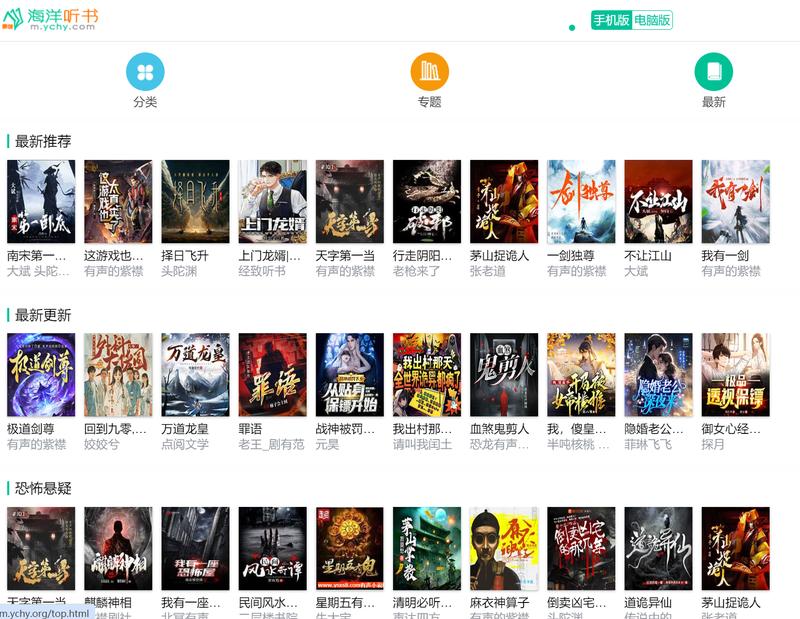Click the title link 我，傻皇…
Screen dimensions: 800x619
click(577, 429)
